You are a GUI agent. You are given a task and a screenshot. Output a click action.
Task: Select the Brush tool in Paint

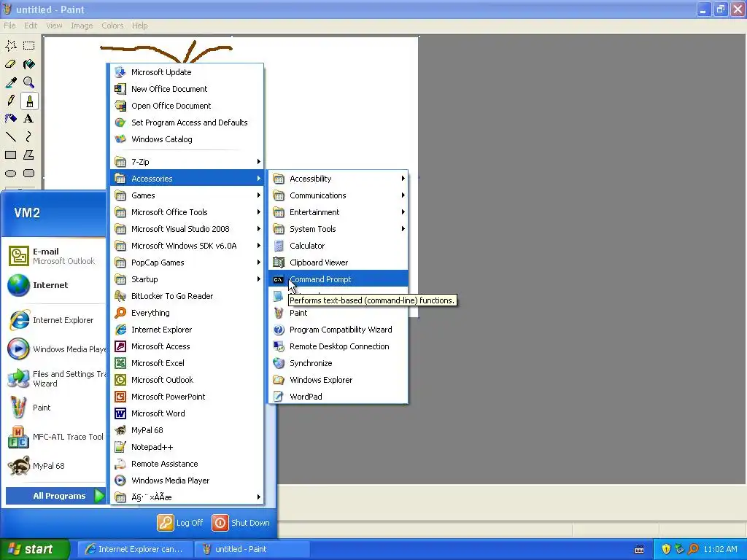(x=29, y=101)
